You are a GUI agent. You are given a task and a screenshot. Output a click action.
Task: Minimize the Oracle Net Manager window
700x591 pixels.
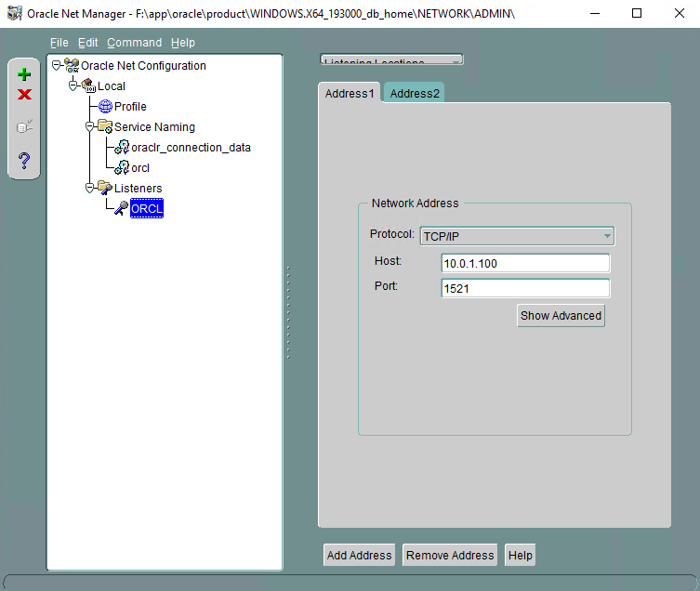pos(595,13)
